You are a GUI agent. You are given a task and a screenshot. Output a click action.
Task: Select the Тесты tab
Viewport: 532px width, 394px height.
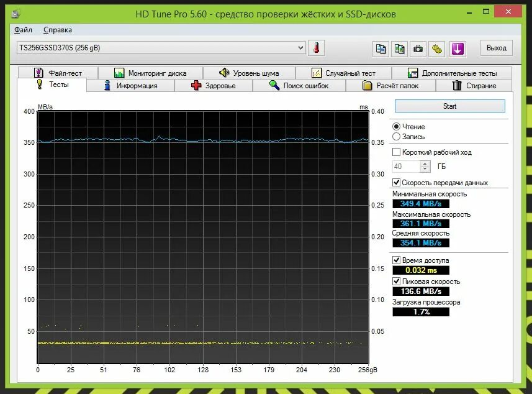pyautogui.click(x=52, y=85)
